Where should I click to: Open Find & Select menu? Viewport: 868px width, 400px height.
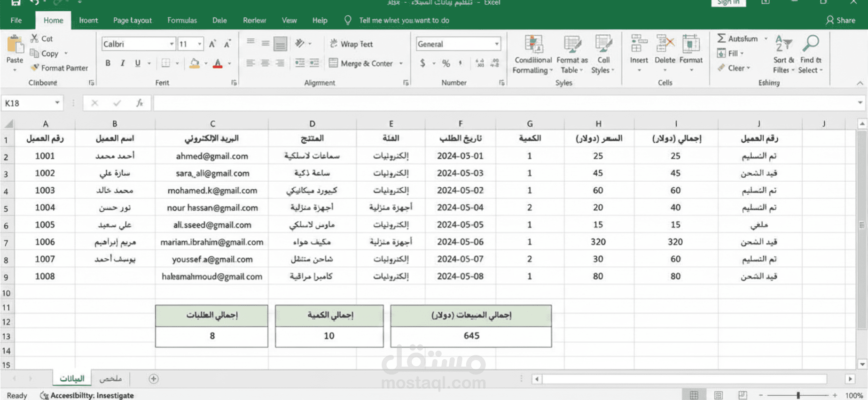click(x=811, y=54)
